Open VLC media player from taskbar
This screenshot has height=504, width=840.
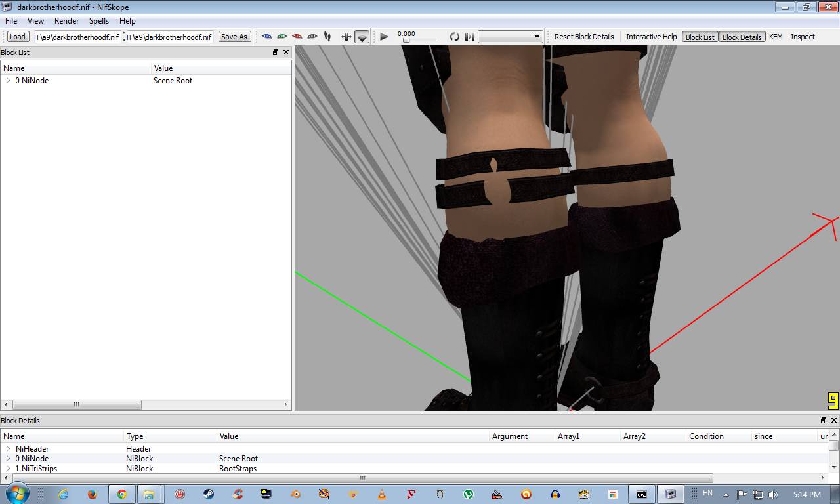[382, 494]
